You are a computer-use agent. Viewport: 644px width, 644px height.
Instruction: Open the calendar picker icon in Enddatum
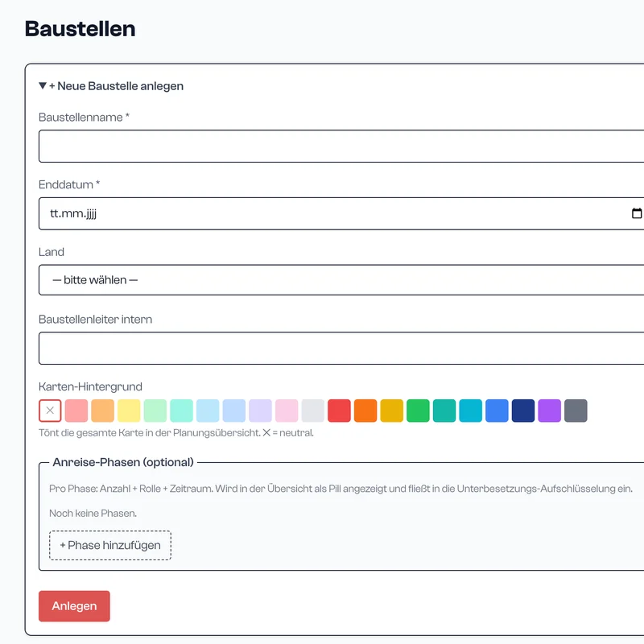636,213
